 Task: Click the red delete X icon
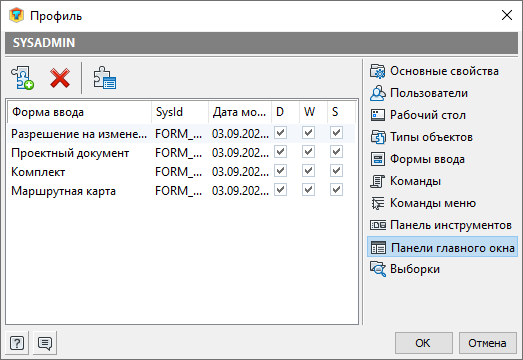coord(60,78)
